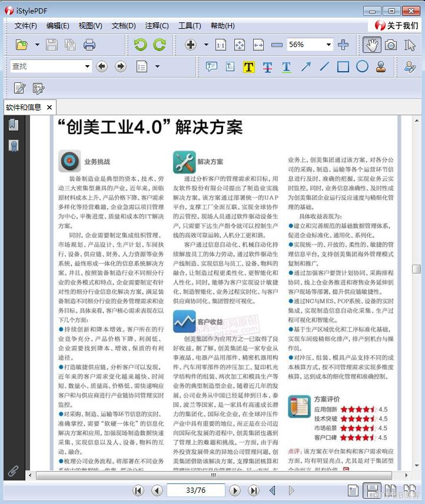Switch to single page layout
The height and width of the screenshot is (504, 425).
click(353, 491)
